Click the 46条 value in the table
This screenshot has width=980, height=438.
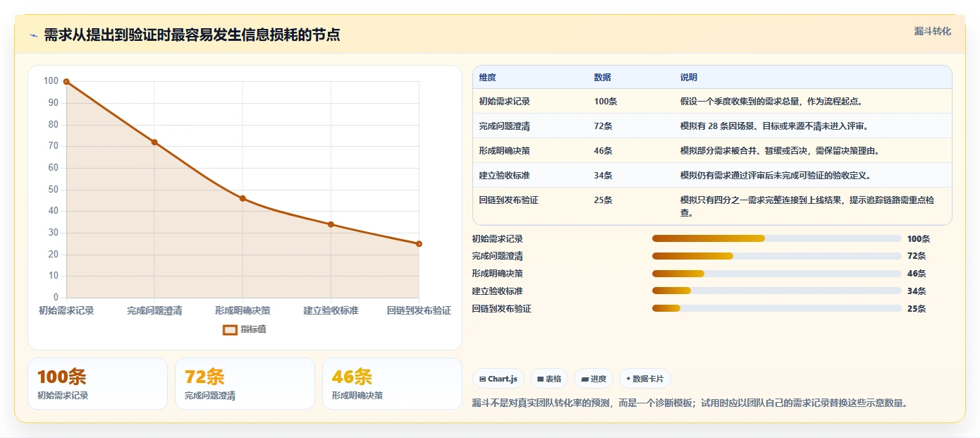(x=604, y=151)
